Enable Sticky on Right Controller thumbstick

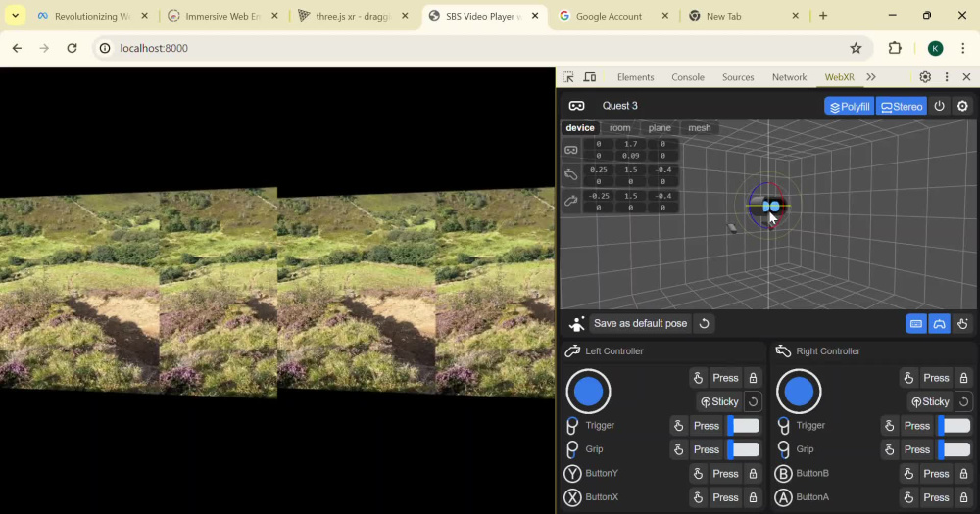coord(930,402)
